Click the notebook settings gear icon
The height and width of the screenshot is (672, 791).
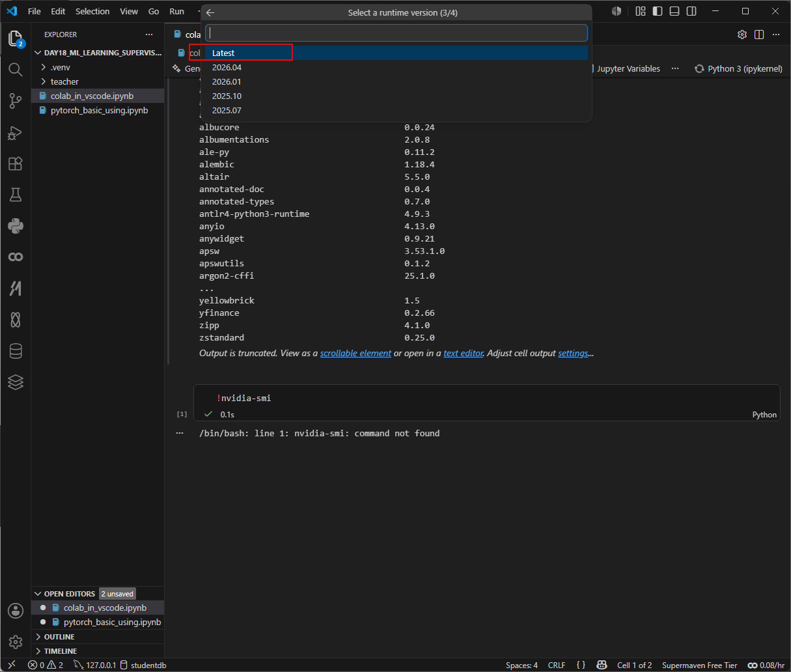[742, 35]
